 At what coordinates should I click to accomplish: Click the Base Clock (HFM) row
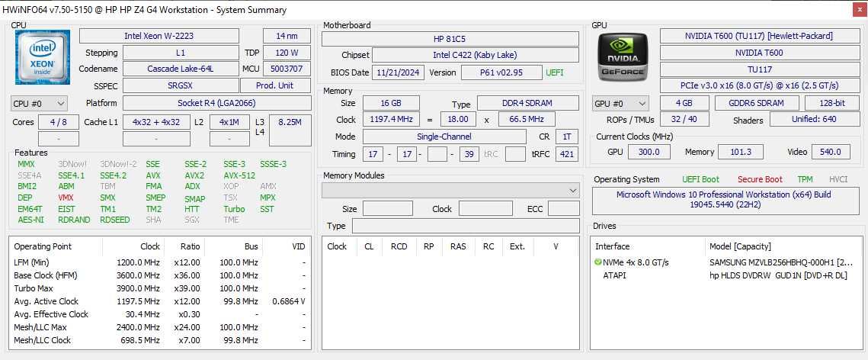coord(160,275)
